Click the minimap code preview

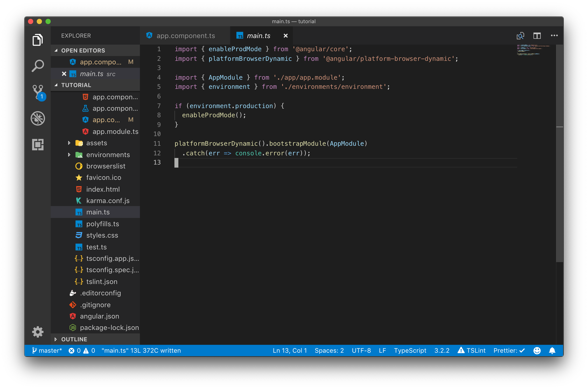533,50
